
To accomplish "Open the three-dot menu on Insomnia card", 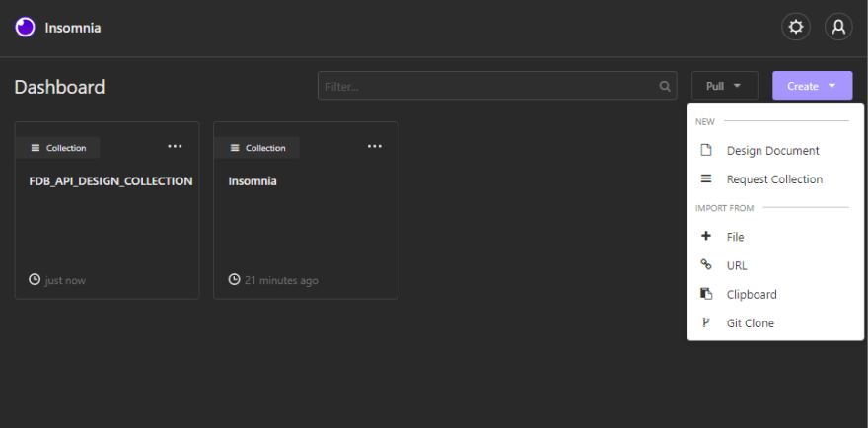I will [x=375, y=146].
